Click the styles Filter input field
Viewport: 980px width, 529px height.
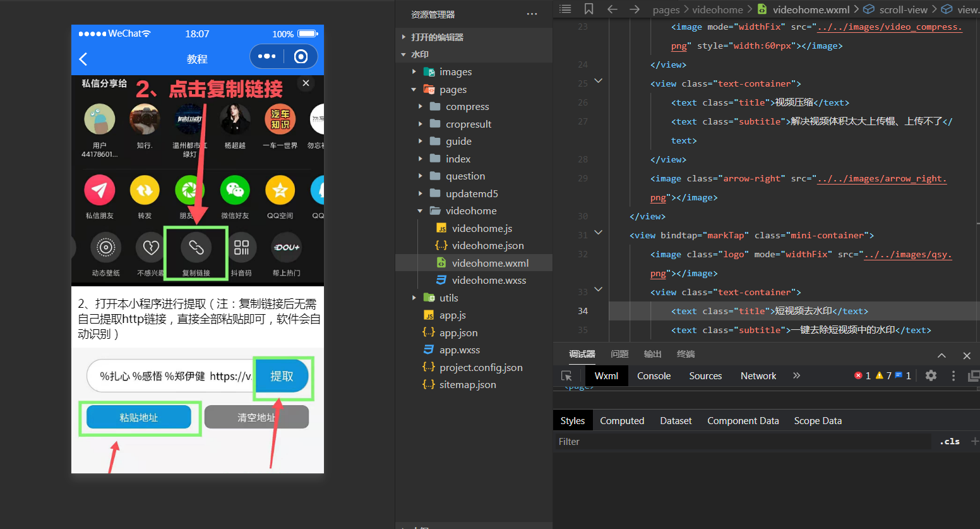click(742, 441)
